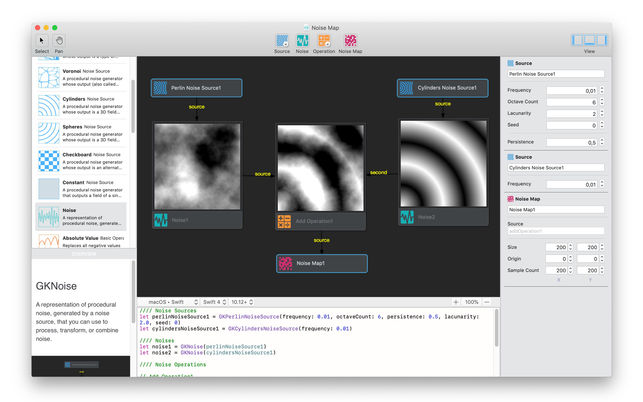The height and width of the screenshot is (402, 643).
Task: Select the Voronoi Noise Source library item
Action: pyautogui.click(x=81, y=77)
